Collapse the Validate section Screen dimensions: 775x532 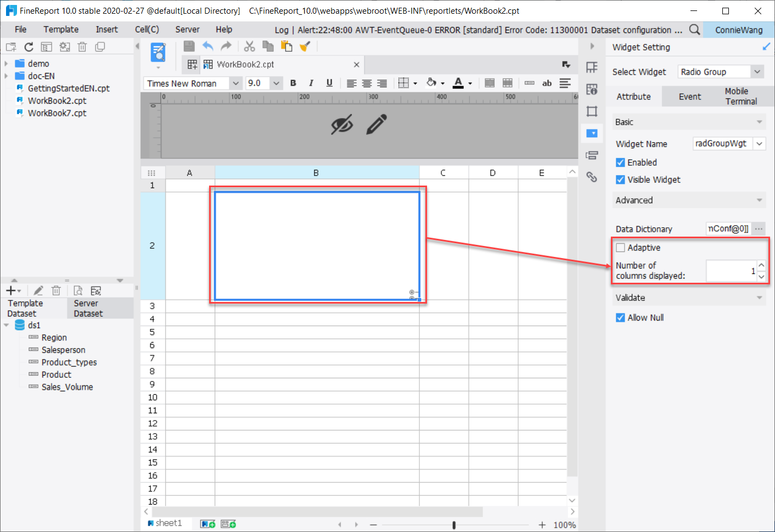click(x=760, y=298)
